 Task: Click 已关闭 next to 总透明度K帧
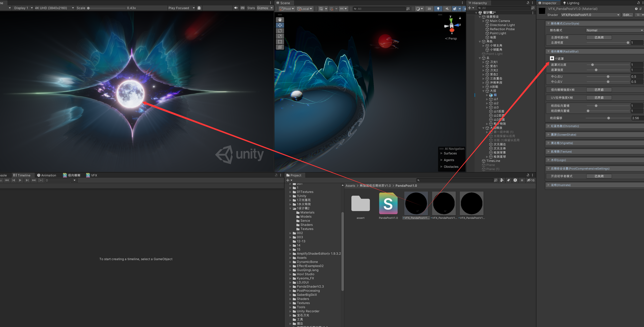[599, 38]
